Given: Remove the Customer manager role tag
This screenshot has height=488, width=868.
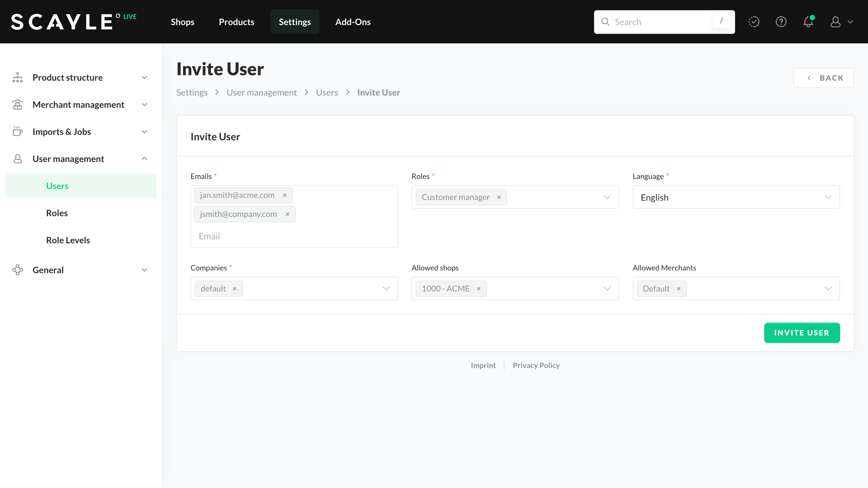Looking at the screenshot, I should 499,197.
